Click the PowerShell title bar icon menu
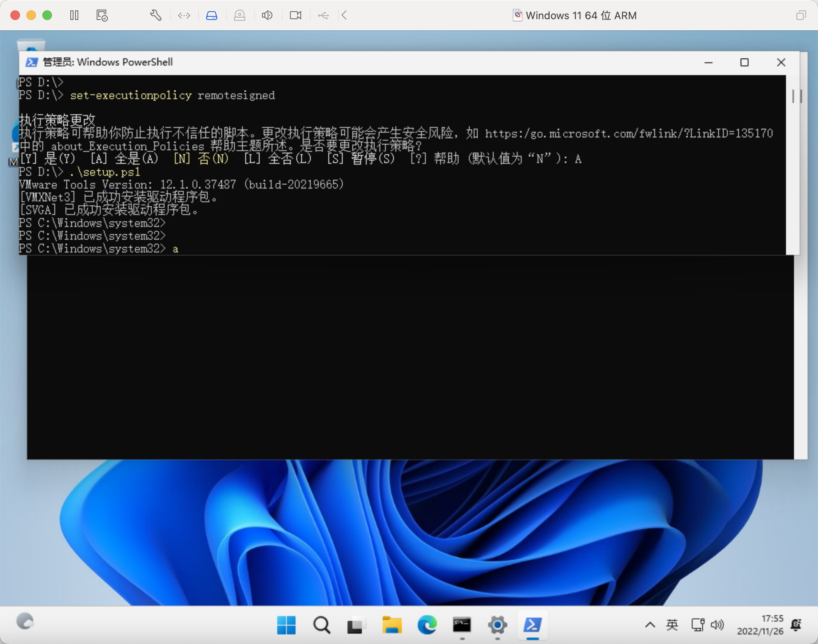 [x=32, y=62]
